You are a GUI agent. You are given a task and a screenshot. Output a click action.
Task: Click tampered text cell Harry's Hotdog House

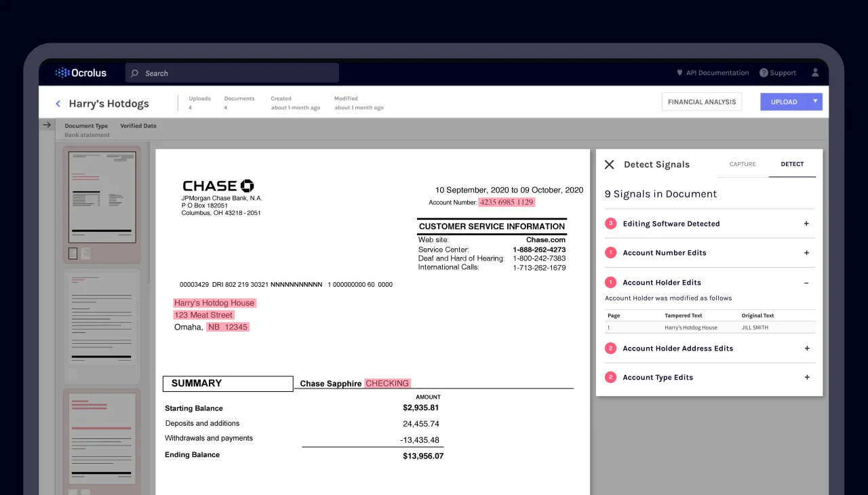(x=691, y=328)
